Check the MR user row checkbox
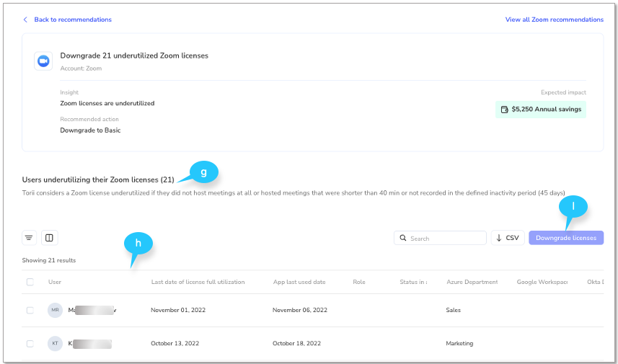This screenshot has width=618, height=364. 30,310
